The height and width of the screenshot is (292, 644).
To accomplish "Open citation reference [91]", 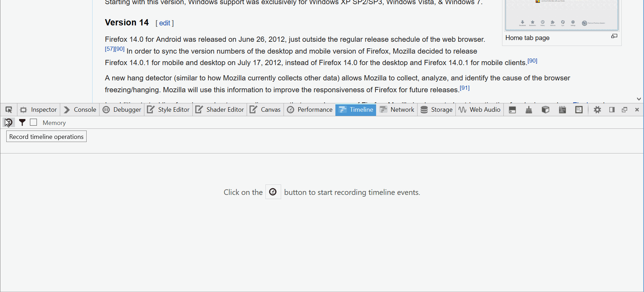I will click(x=465, y=88).
